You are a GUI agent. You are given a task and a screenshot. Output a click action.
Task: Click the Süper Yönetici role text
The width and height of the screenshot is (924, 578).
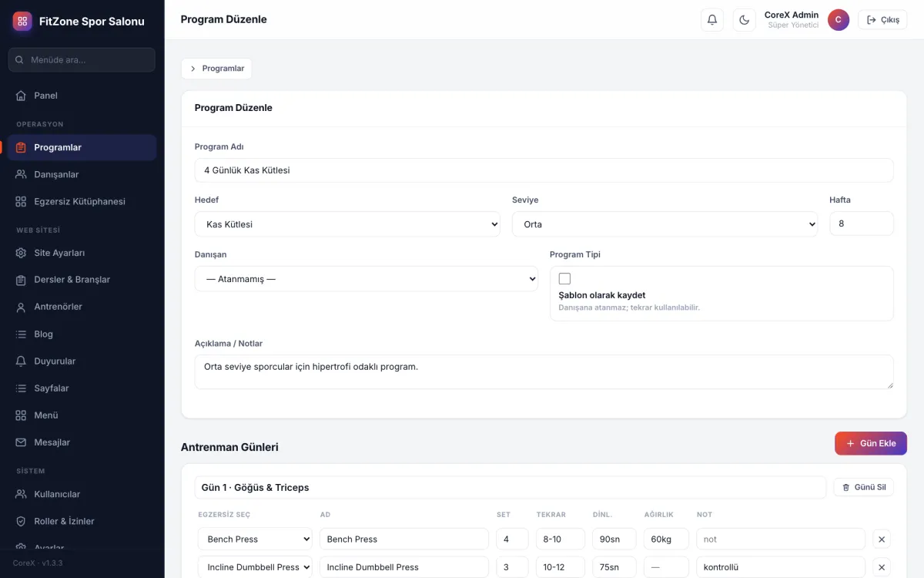(x=793, y=25)
